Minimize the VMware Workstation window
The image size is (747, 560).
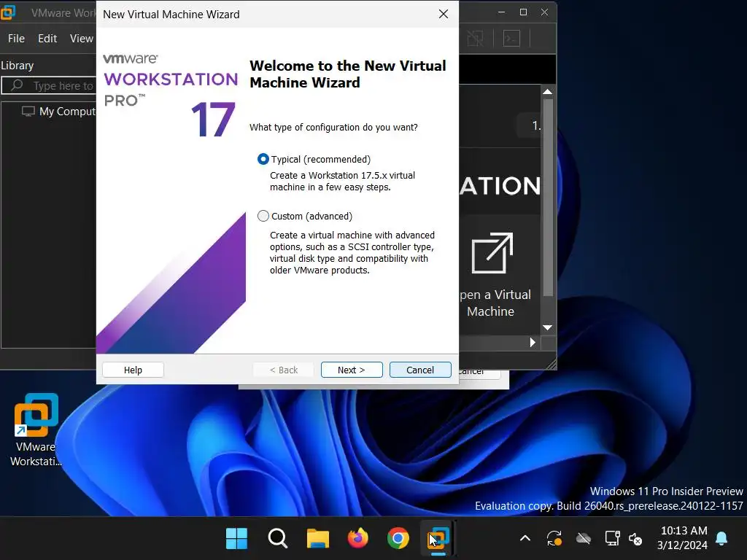[502, 12]
